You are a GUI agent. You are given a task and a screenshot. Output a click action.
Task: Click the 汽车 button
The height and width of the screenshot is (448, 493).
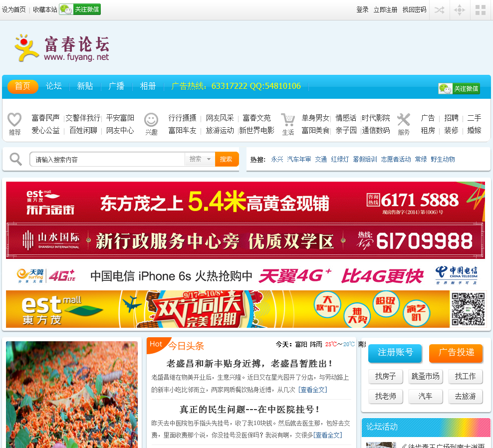[x=426, y=397]
